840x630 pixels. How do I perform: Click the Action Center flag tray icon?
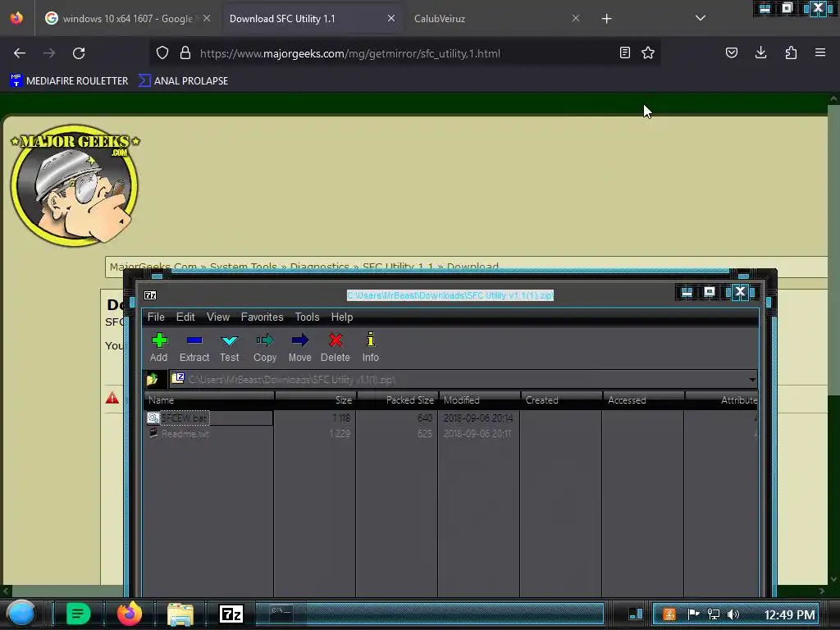tap(693, 614)
